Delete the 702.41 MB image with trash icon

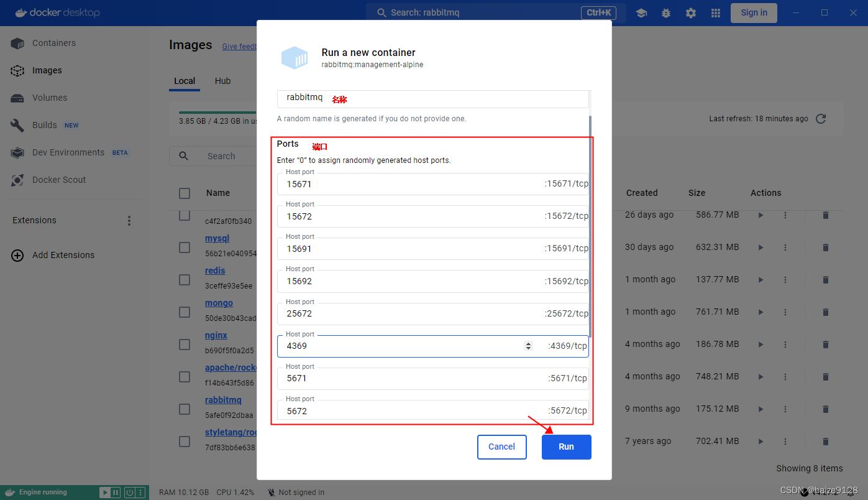(826, 442)
